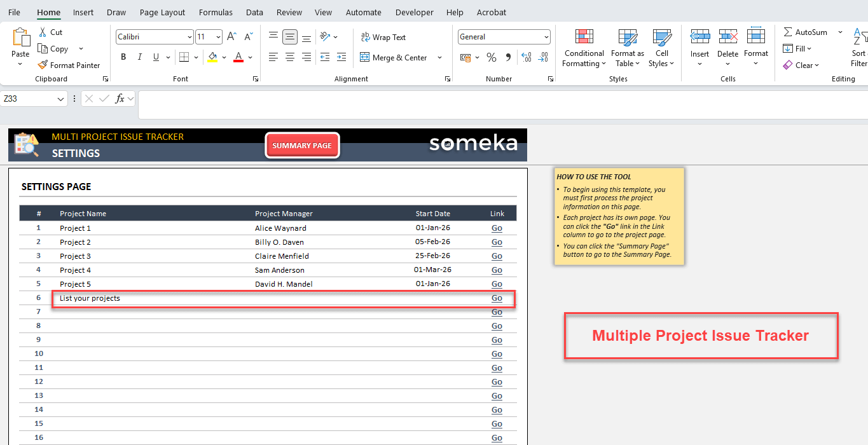Click the Fill Color paint bucket
The width and height of the screenshot is (868, 445).
tap(212, 57)
